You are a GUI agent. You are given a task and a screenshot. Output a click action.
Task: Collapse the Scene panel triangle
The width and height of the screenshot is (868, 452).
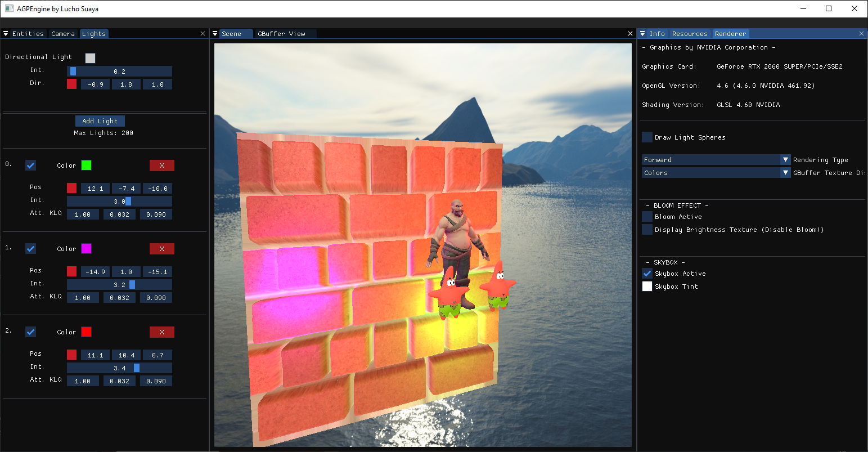pyautogui.click(x=215, y=34)
